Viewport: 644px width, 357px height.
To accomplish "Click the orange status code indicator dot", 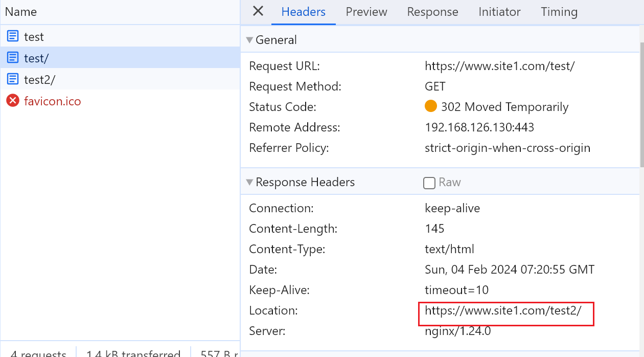I will tap(431, 106).
